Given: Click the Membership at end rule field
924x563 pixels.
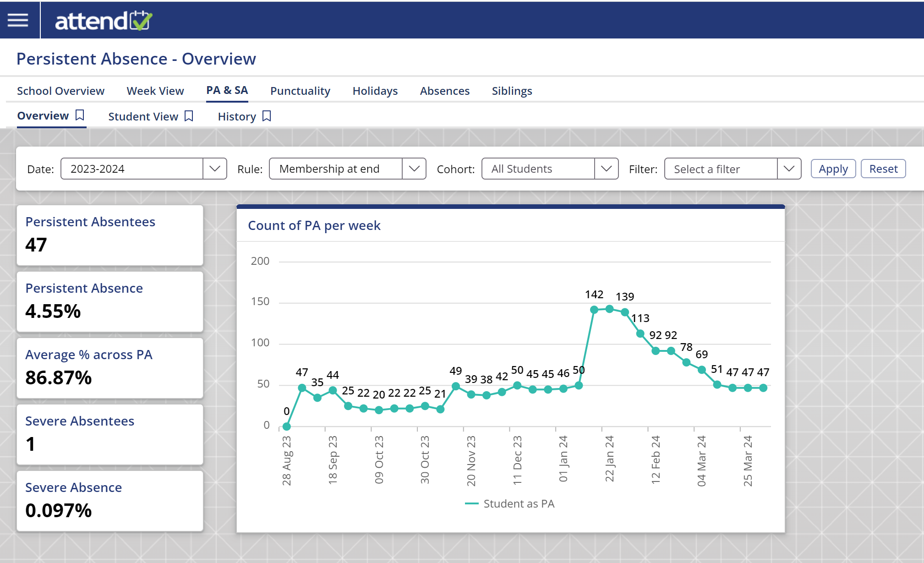Looking at the screenshot, I should click(x=336, y=169).
